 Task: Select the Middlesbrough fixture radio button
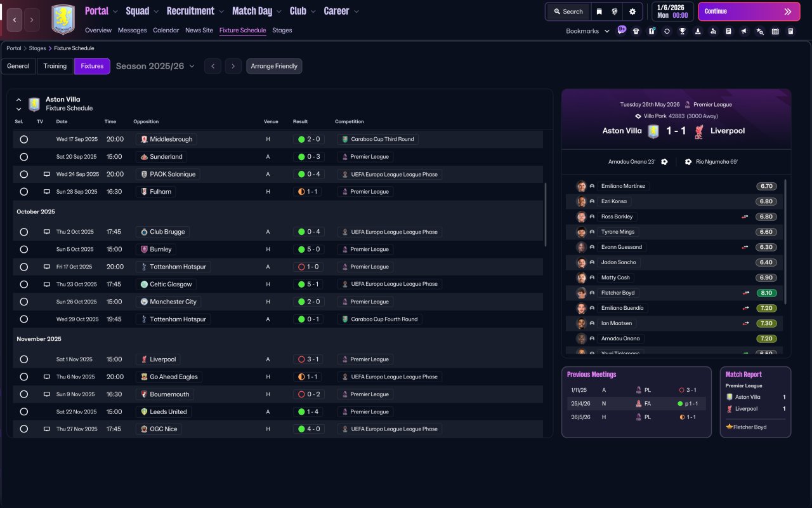pos(24,139)
